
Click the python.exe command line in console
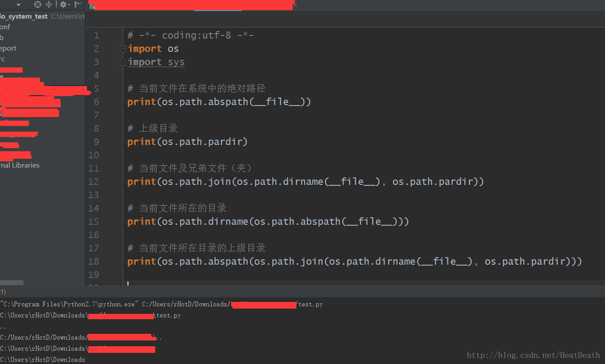161,305
